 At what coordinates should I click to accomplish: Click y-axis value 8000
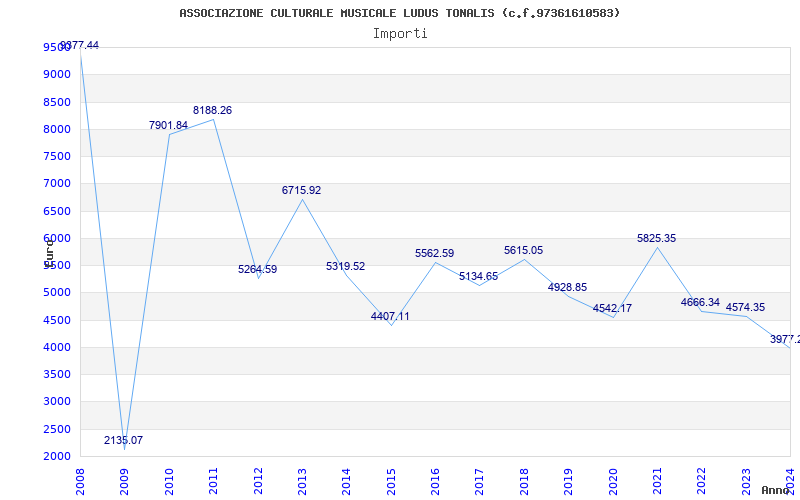[x=57, y=129]
